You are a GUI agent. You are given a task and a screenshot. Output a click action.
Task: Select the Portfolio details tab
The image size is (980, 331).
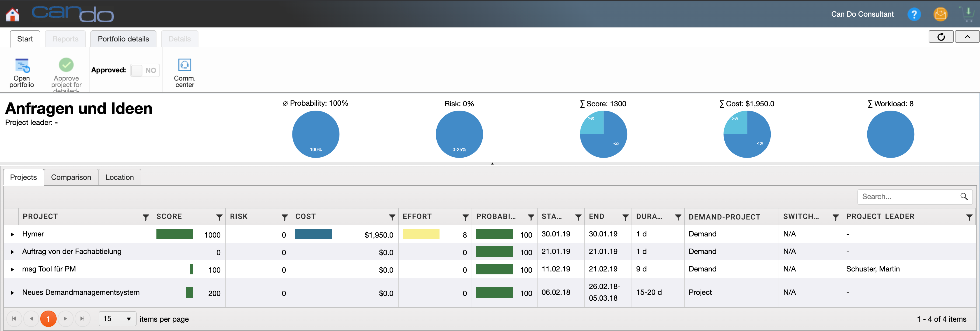click(x=123, y=39)
